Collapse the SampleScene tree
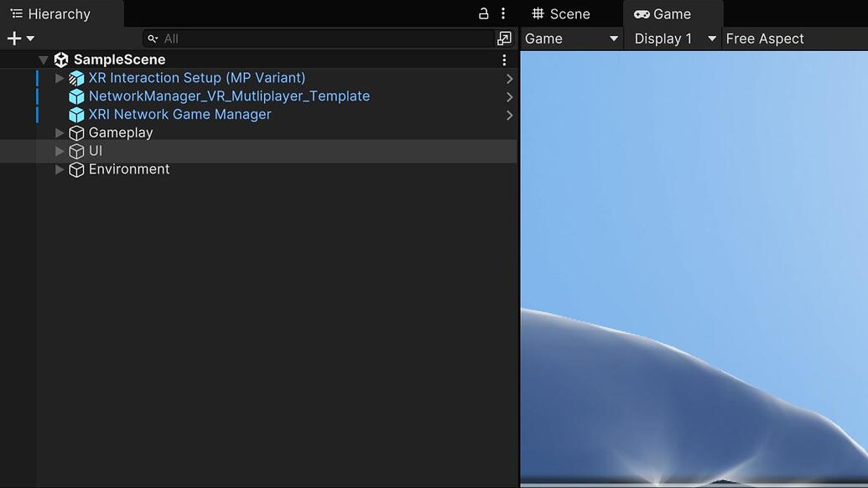Screen dimensions: 868x488 [43, 59]
